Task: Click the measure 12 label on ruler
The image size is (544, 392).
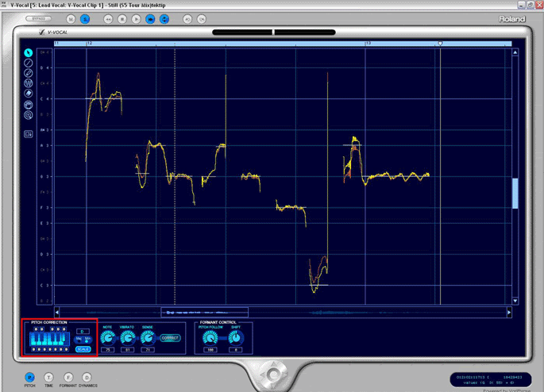Action: point(90,44)
